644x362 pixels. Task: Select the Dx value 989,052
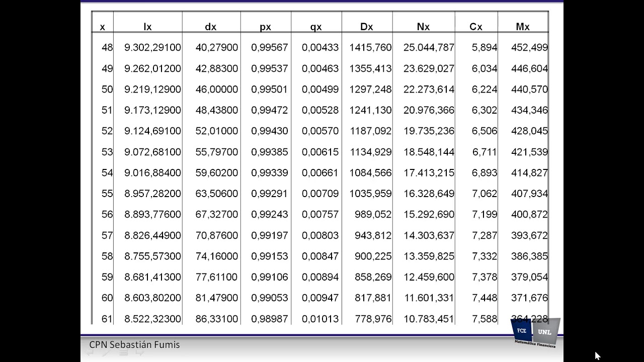coord(372,214)
